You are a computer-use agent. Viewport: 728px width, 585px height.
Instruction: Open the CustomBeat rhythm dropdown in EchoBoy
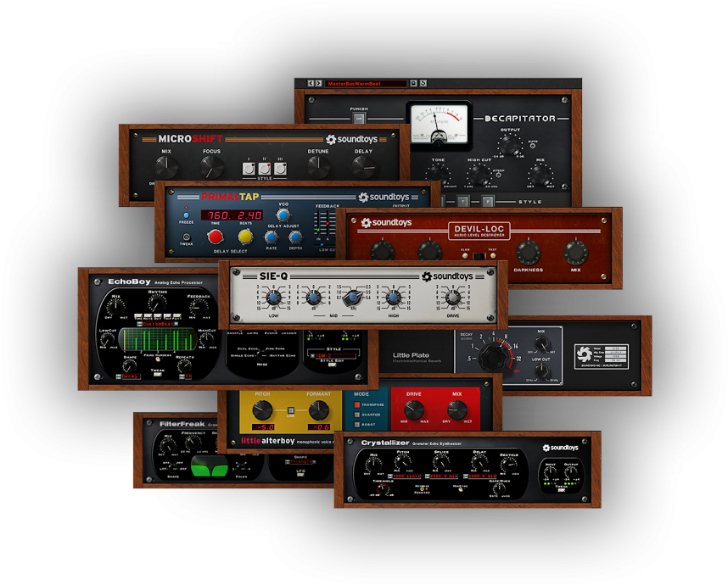point(155,324)
